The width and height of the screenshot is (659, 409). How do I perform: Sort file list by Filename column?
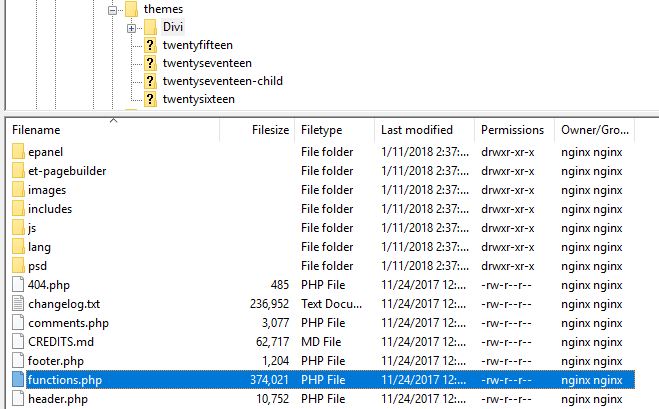click(x=36, y=130)
